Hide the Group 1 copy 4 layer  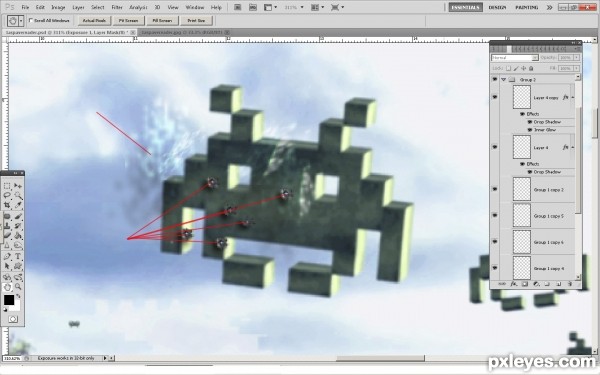click(495, 268)
